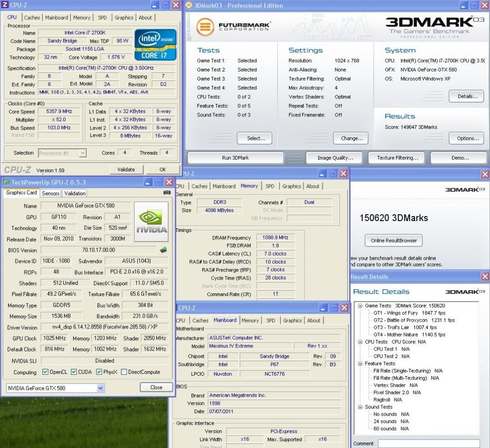Screen dimensions: 490x448
Task: Switch to the Sensors tab in GPU-Z
Action: pos(50,193)
